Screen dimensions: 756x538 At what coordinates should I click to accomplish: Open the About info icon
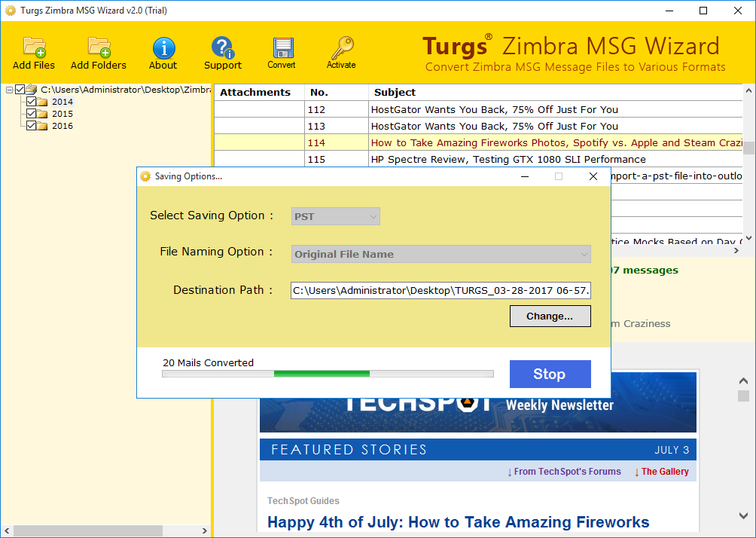(163, 47)
